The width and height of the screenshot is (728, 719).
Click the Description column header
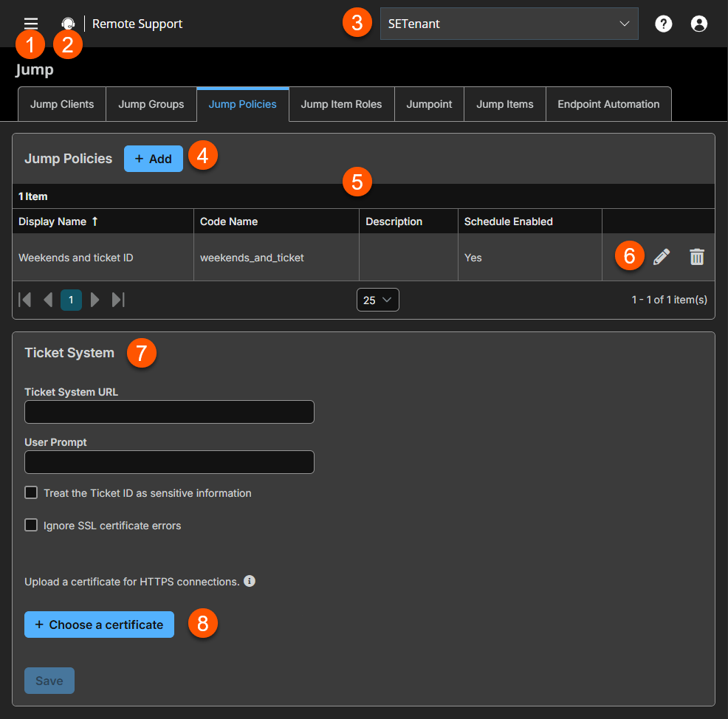point(408,221)
